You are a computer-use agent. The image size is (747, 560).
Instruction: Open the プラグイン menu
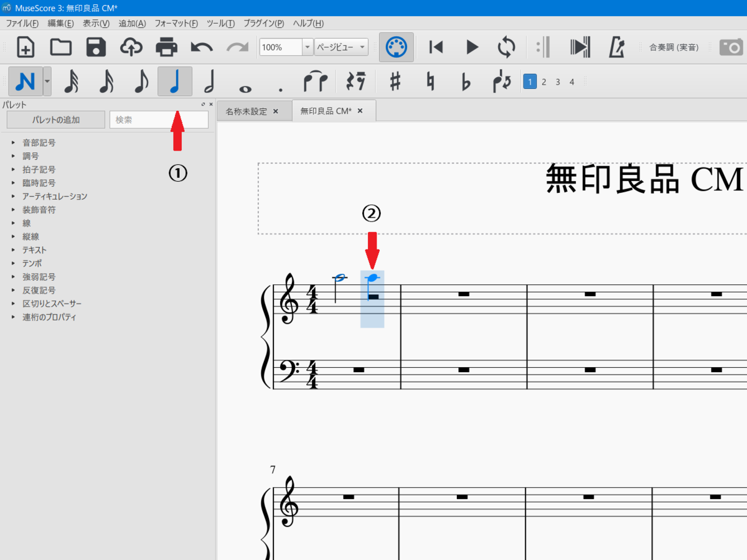tap(264, 24)
